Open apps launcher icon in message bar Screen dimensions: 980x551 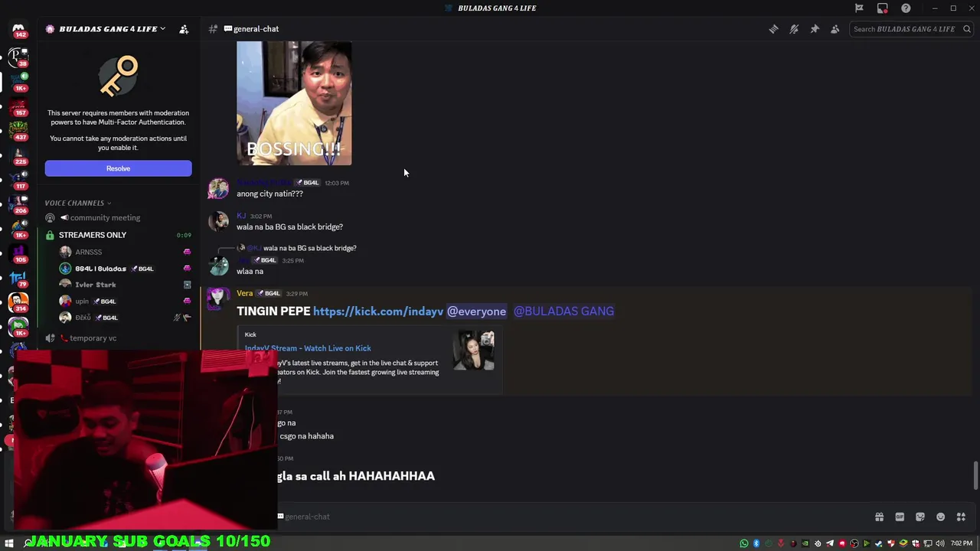coord(961,517)
